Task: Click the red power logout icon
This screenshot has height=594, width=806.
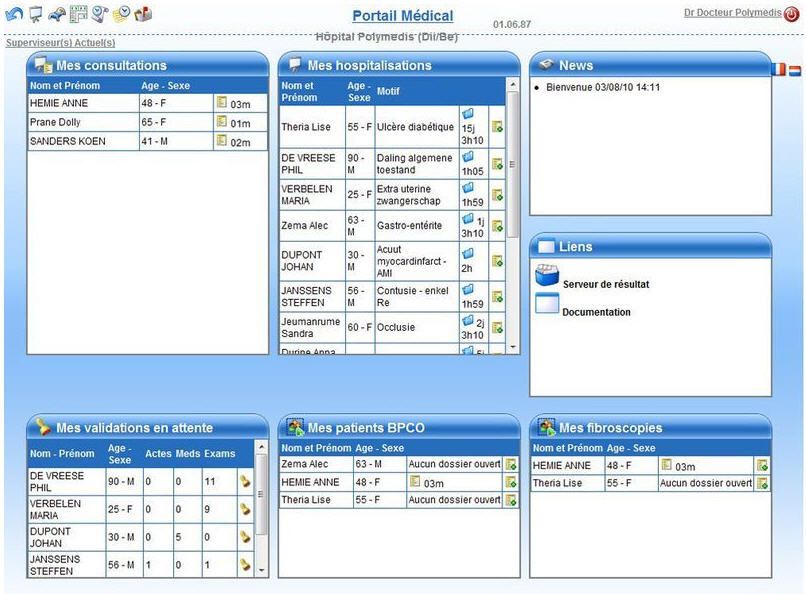Action: pyautogui.click(x=791, y=14)
